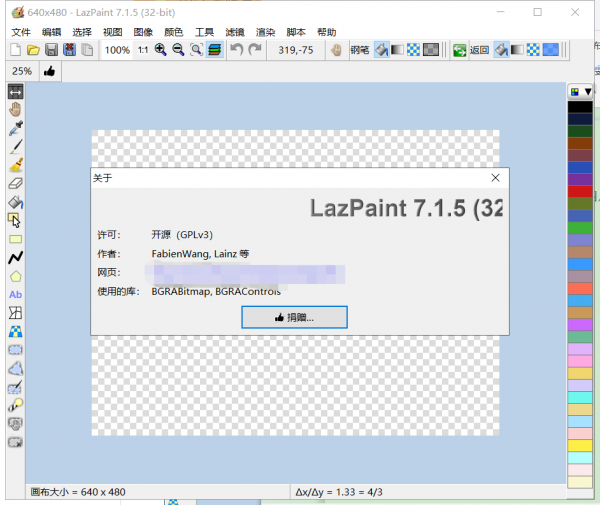This screenshot has height=505, width=600.
Task: Open the 滤镜 menu
Action: click(x=235, y=32)
